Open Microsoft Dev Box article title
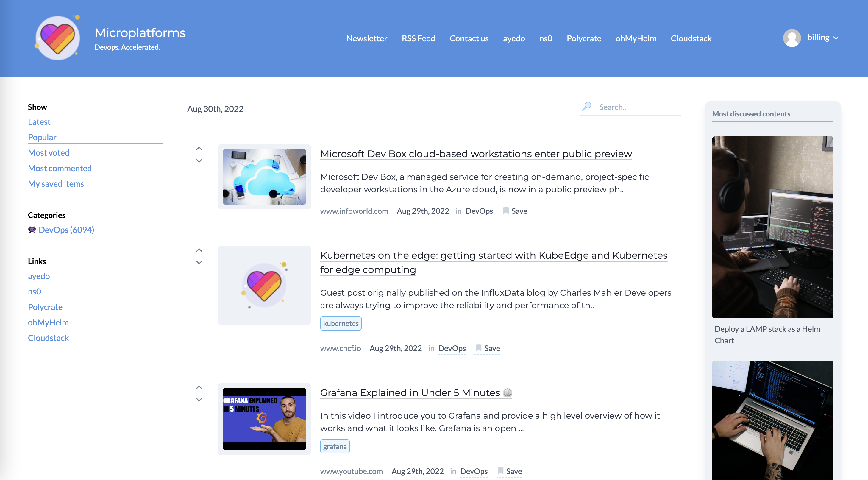 (x=476, y=154)
